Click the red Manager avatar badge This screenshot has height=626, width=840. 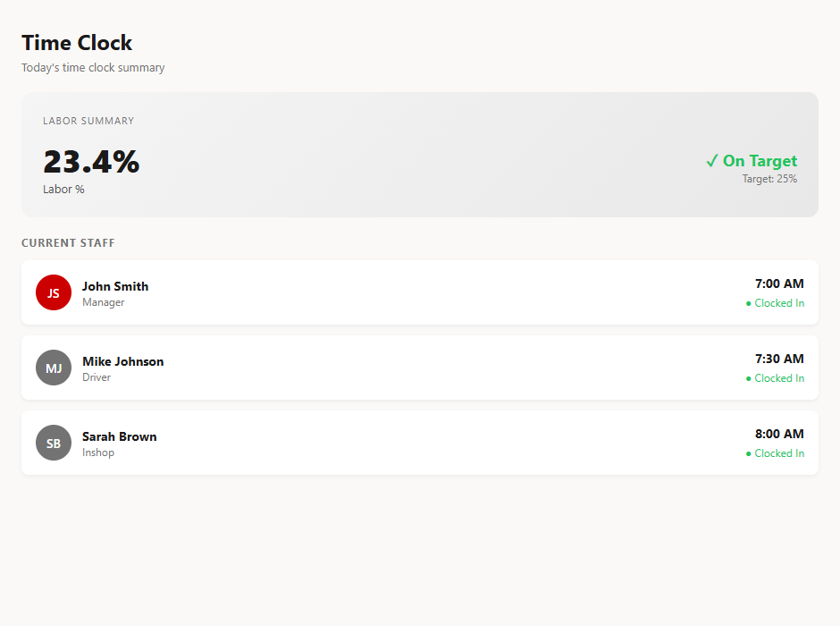(53, 292)
